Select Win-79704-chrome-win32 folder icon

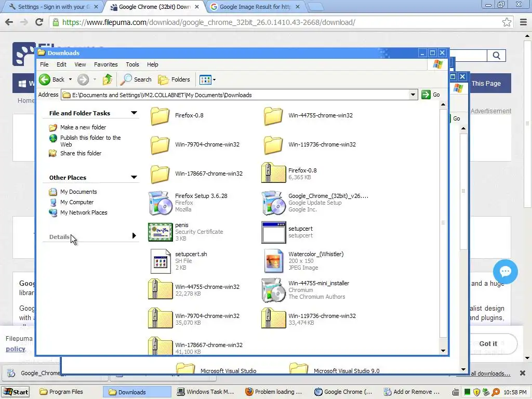pos(160,145)
